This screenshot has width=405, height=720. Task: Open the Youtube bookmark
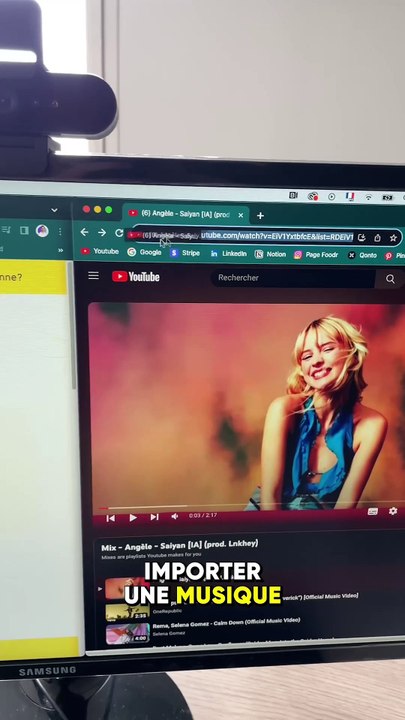click(x=100, y=251)
